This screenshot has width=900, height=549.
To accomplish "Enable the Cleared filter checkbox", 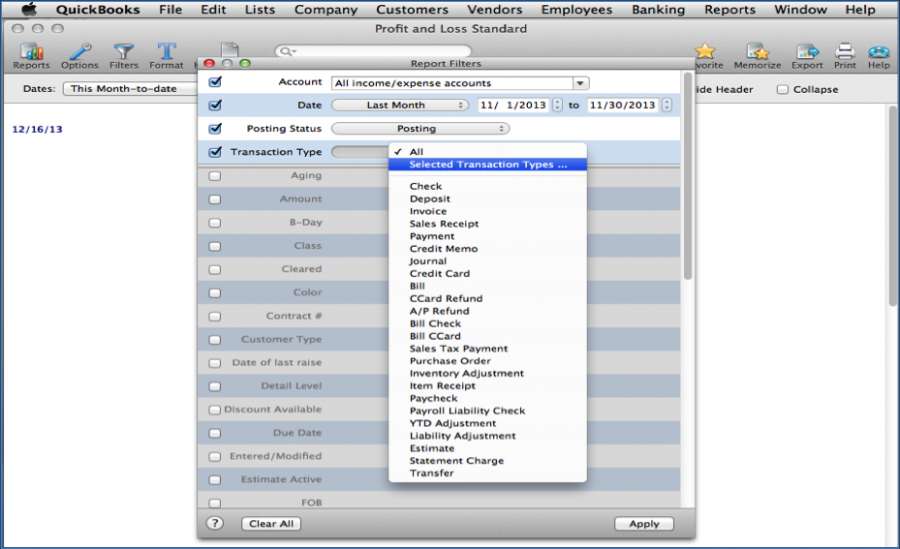I will click(215, 270).
